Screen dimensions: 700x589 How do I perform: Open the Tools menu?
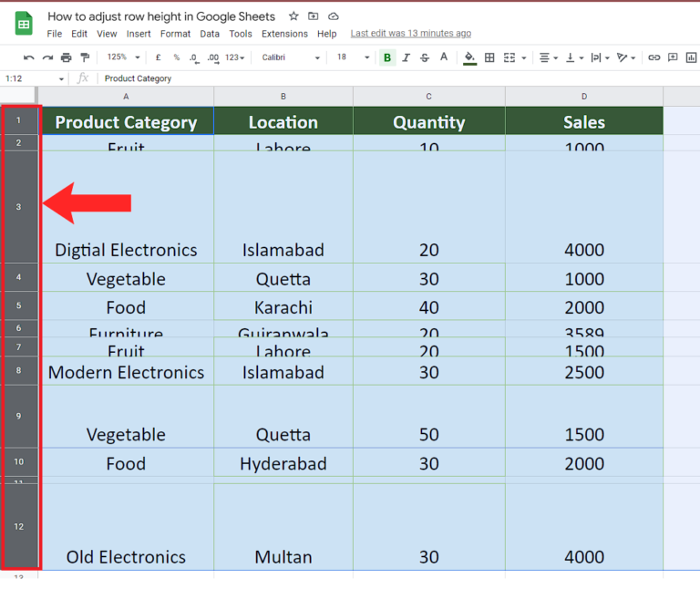point(241,34)
